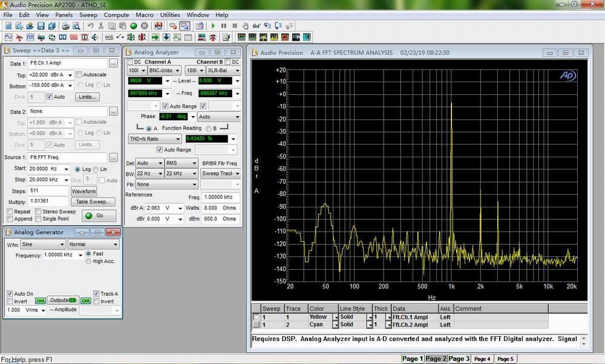Click the green Play macro icon
The height and width of the screenshot is (364, 605).
[212, 26]
